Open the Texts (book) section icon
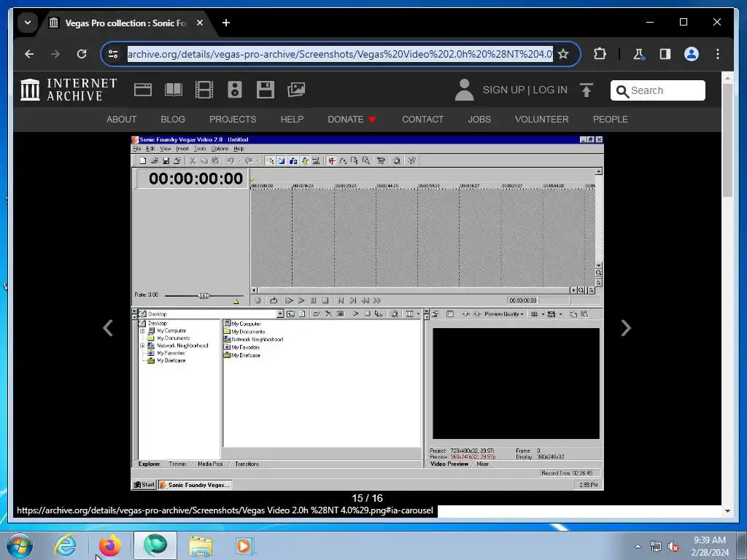This screenshot has height=560, width=747. click(x=174, y=90)
